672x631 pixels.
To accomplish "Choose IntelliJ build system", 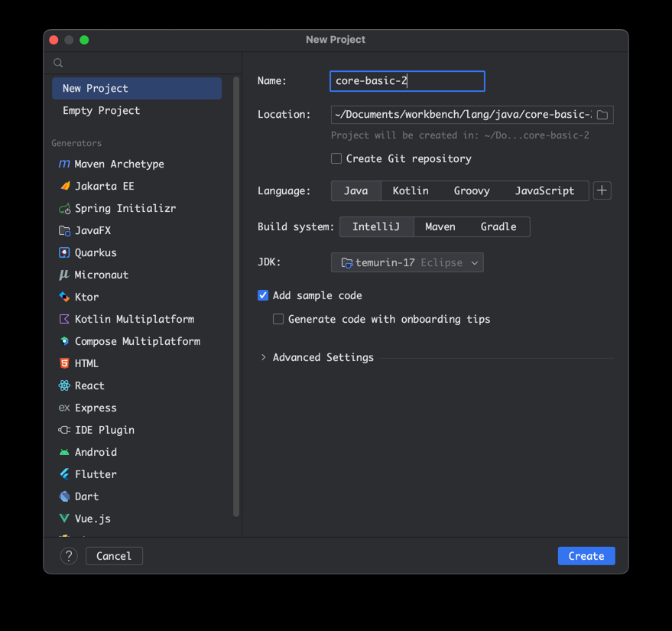I will pyautogui.click(x=376, y=226).
